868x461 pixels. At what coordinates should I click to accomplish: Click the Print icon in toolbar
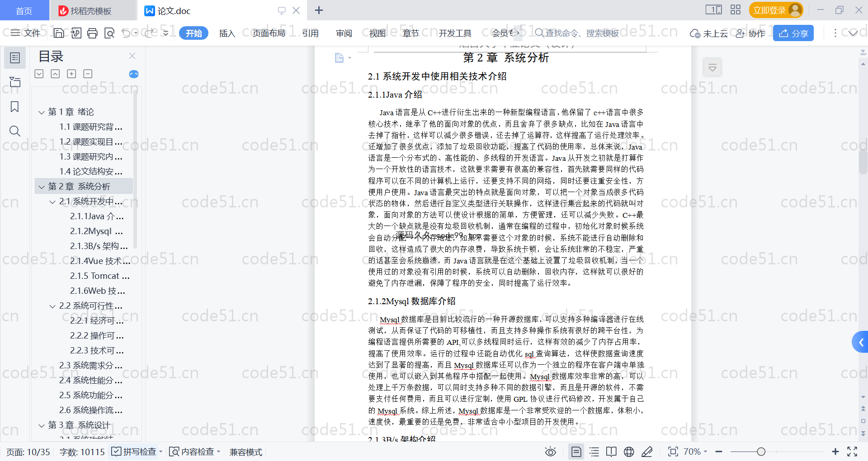93,33
